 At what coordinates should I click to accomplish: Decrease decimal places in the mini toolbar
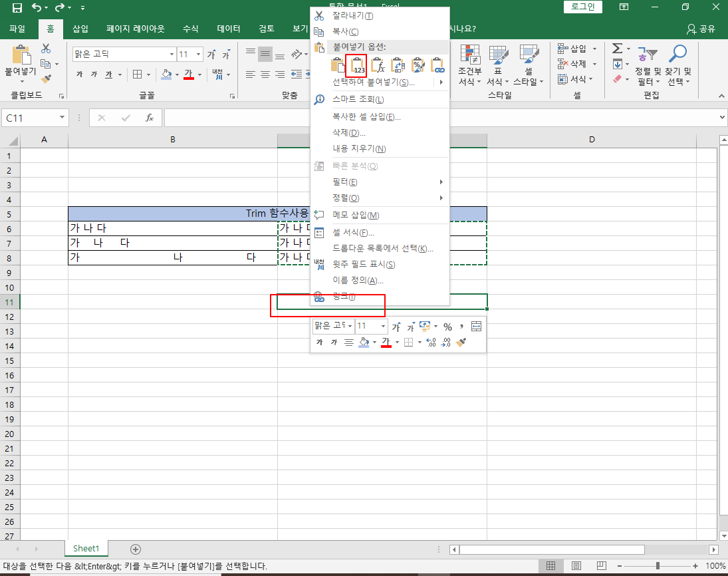coord(445,343)
